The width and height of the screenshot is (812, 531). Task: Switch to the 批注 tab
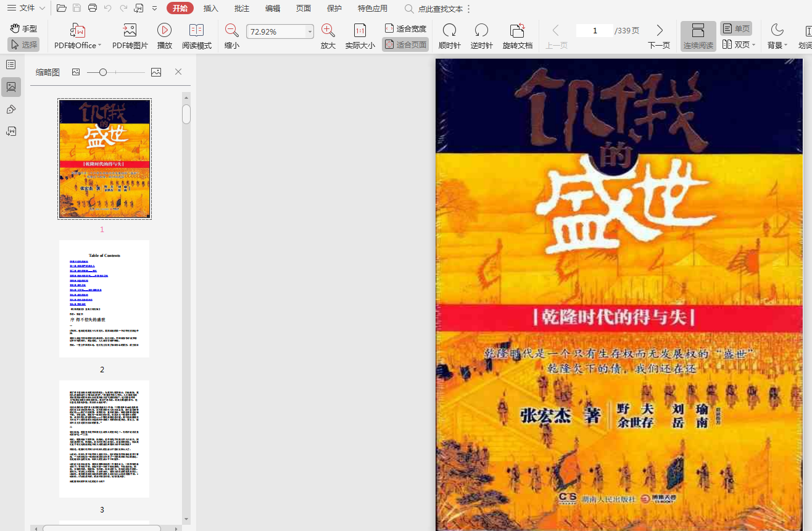(242, 9)
